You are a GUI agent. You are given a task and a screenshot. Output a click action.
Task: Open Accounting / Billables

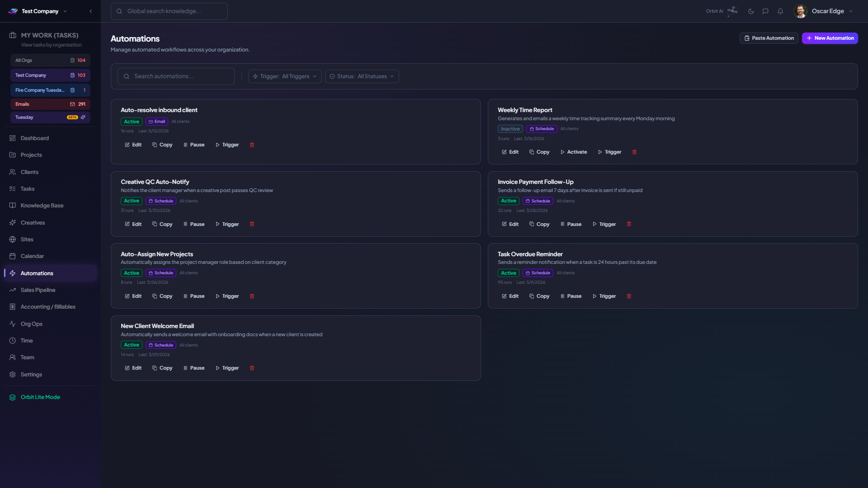coord(50,307)
